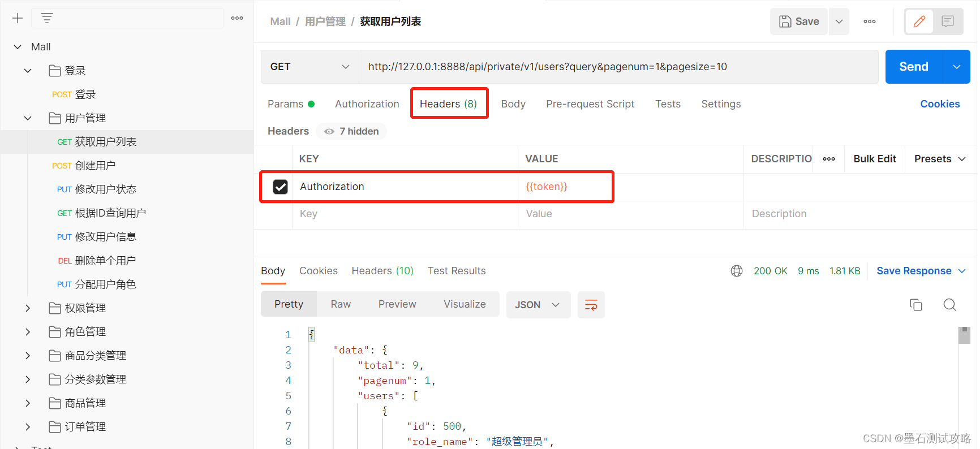Click the Cookies link
The width and height of the screenshot is (980, 449).
click(939, 104)
